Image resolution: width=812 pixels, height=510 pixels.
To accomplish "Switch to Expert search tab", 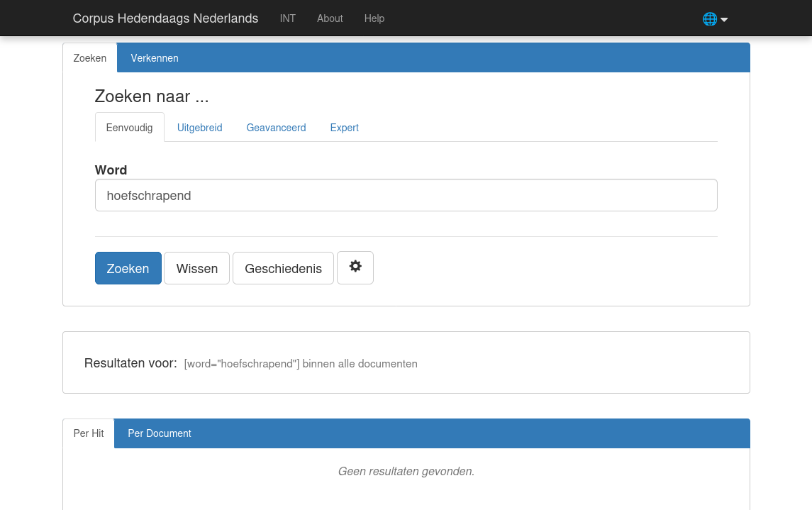I will 345,128.
